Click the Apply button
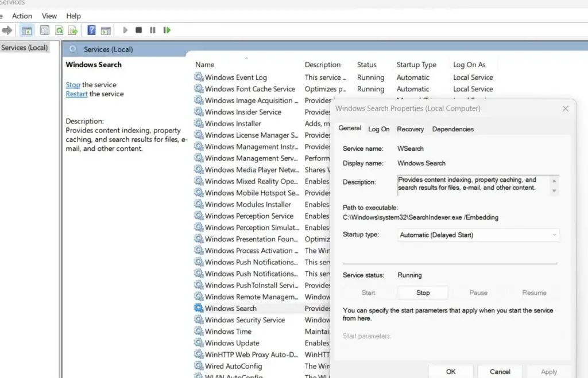The height and width of the screenshot is (378, 588). click(548, 371)
